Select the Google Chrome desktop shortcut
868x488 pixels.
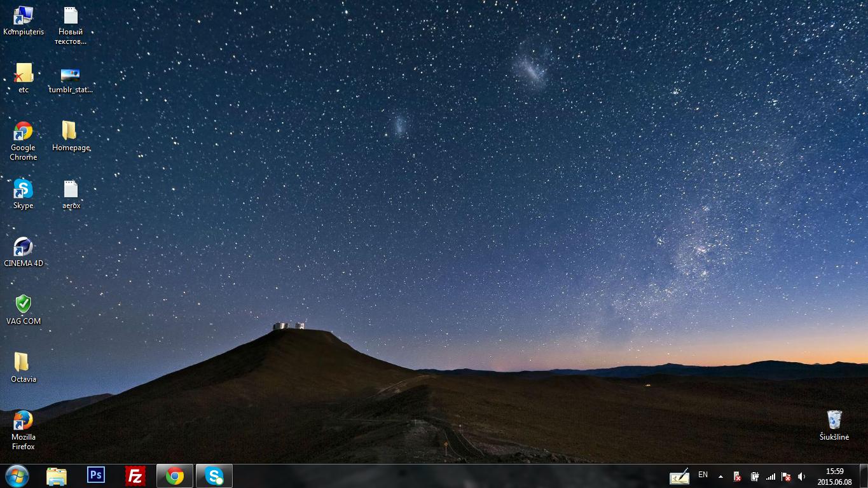click(24, 141)
